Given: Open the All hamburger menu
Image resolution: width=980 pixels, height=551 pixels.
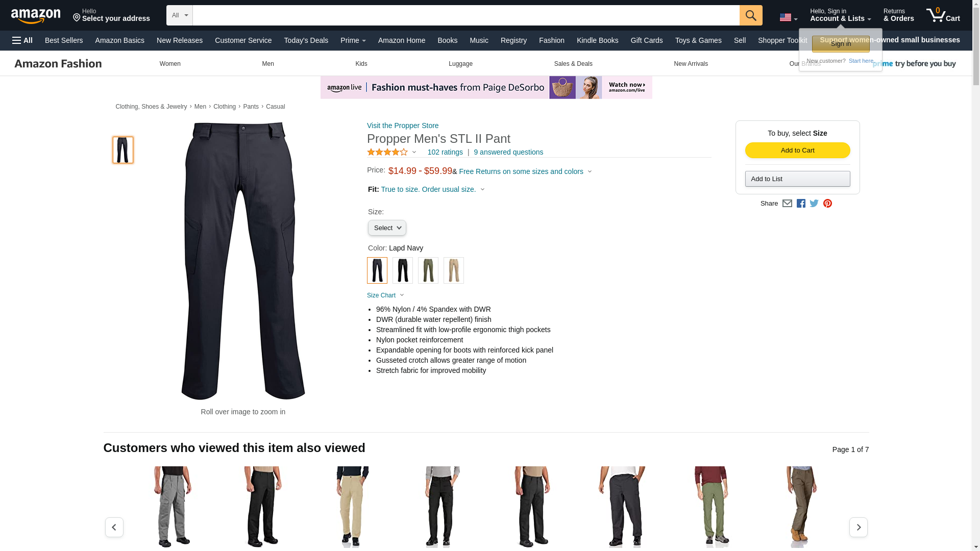Looking at the screenshot, I should click(22, 40).
